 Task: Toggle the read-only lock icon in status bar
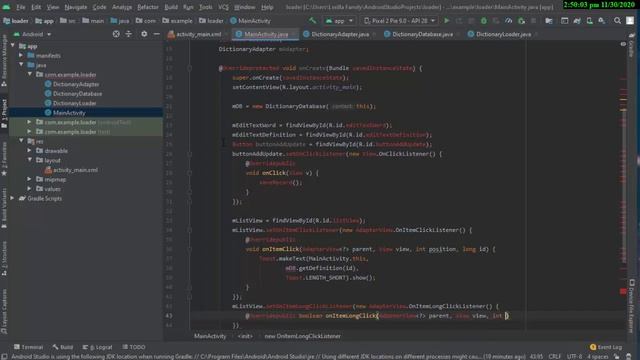click(617, 356)
